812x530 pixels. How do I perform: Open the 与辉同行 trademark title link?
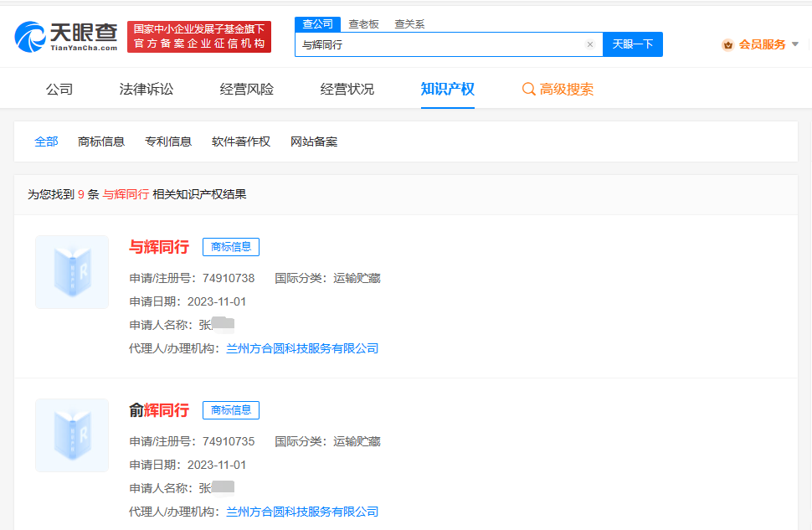159,247
